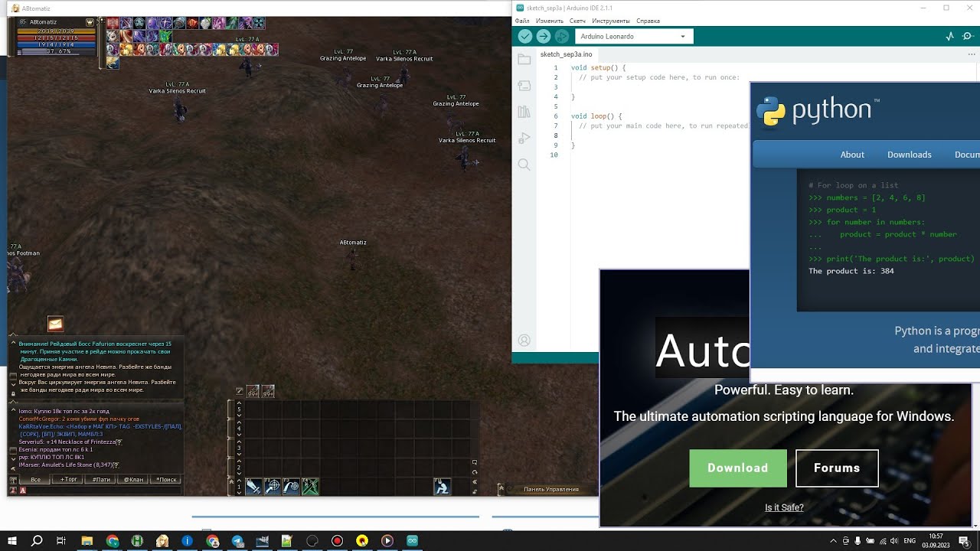Switch chat to the Все tab
Viewport: 980px width, 551px height.
35,480
